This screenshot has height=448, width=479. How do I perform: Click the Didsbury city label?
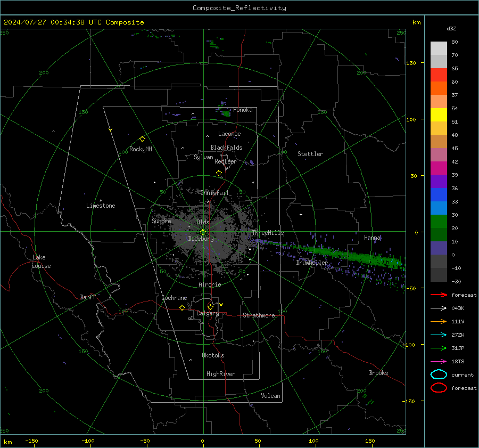(x=201, y=239)
